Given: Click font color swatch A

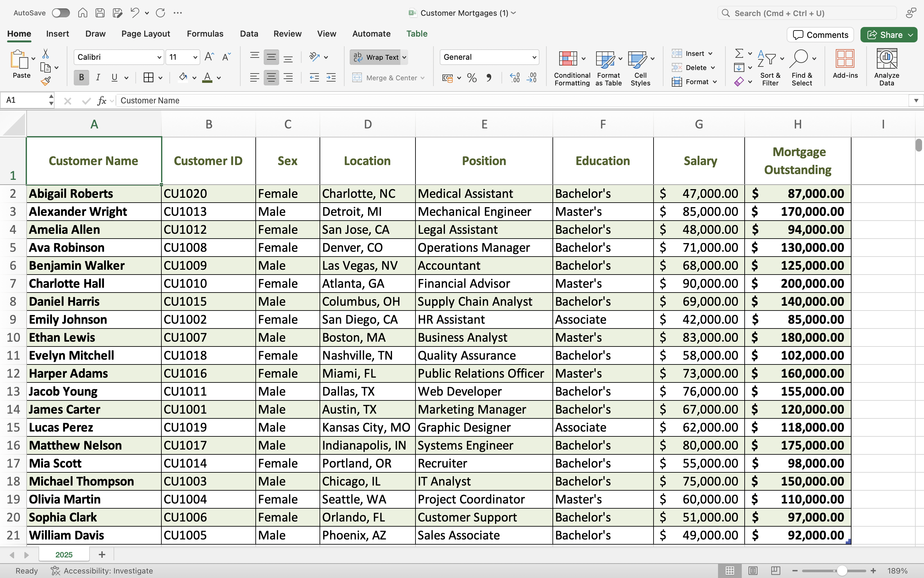Looking at the screenshot, I should [207, 78].
